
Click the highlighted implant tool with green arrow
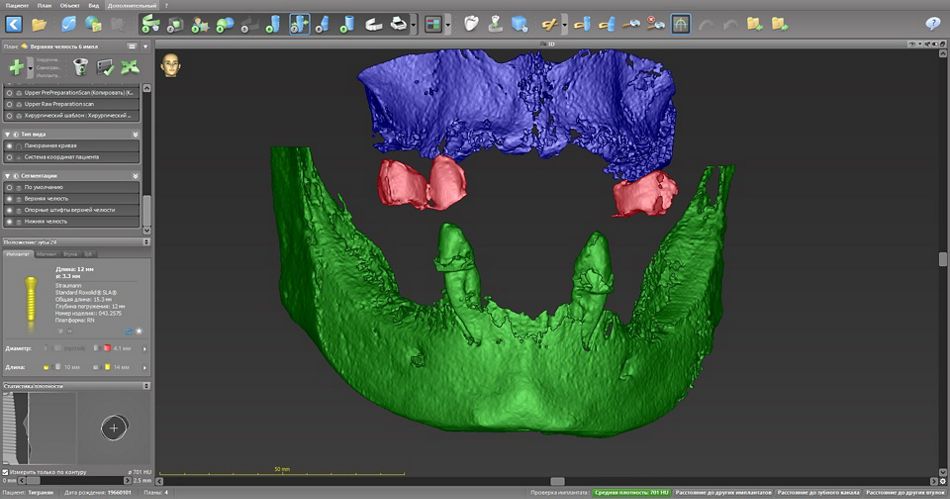click(x=299, y=24)
